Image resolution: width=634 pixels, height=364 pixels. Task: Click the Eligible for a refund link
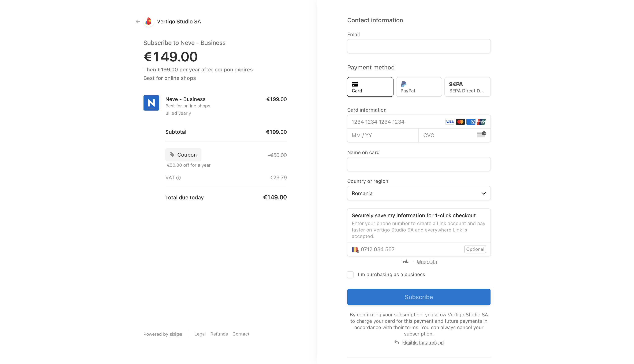point(422,342)
